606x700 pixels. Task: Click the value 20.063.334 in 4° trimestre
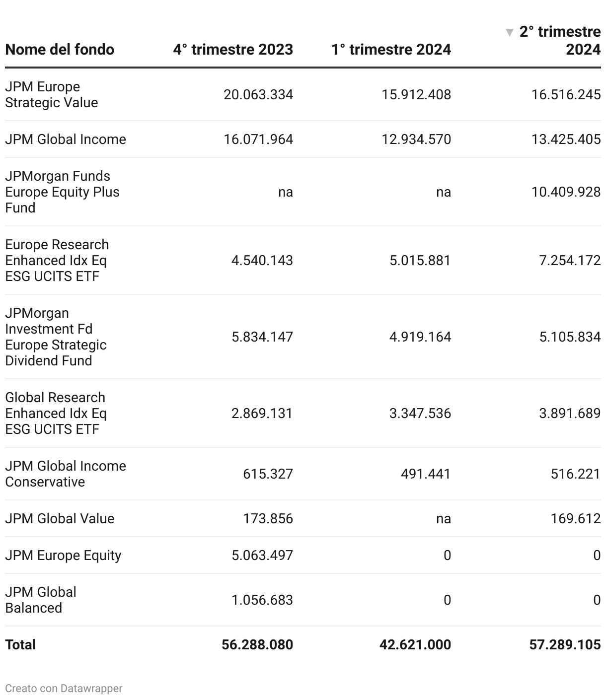(258, 94)
